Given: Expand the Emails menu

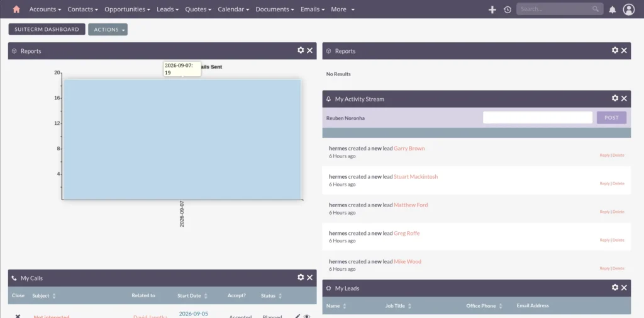Looking at the screenshot, I should [x=313, y=9].
